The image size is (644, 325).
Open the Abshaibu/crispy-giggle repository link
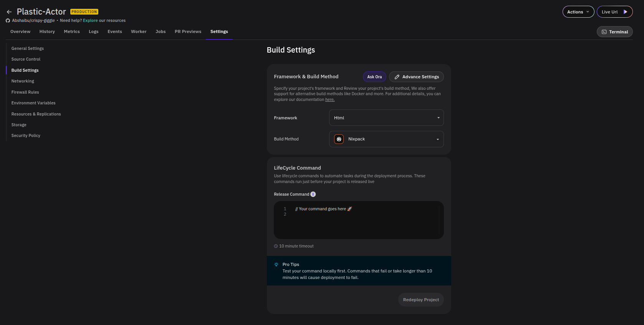(33, 21)
